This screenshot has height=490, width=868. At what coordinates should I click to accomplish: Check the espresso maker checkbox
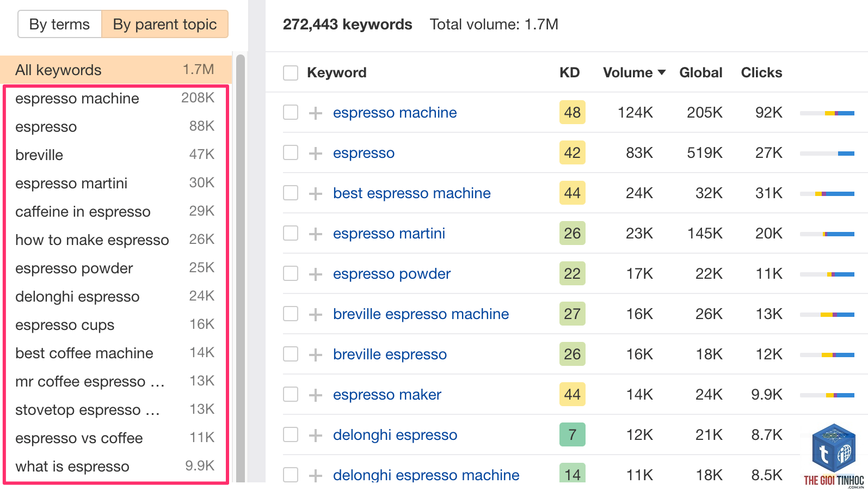pyautogui.click(x=291, y=394)
